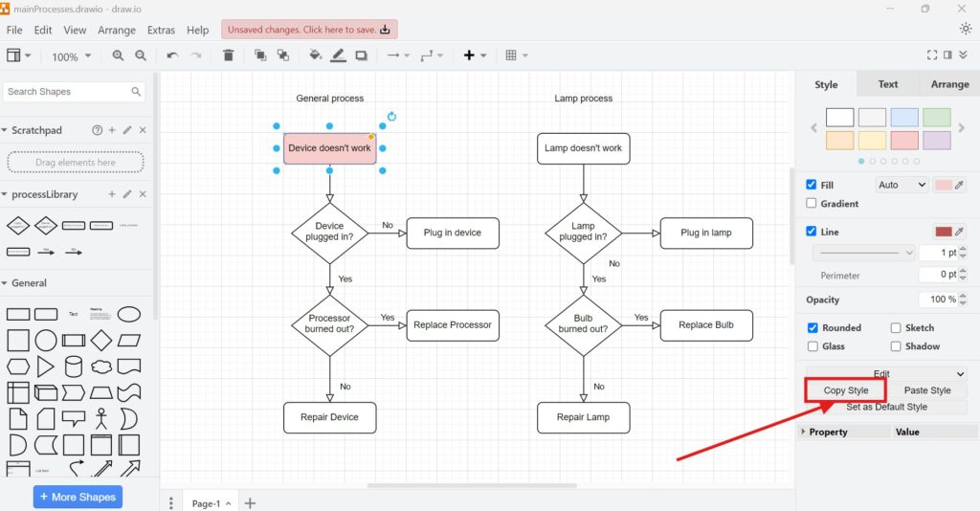The width and height of the screenshot is (980, 511).
Task: Open the 100% zoom level dropdown
Action: pos(71,56)
